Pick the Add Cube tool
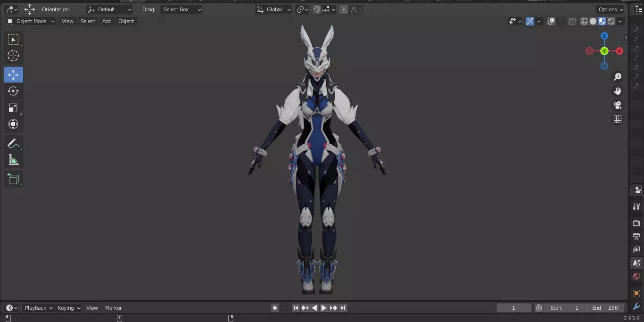 click(13, 179)
